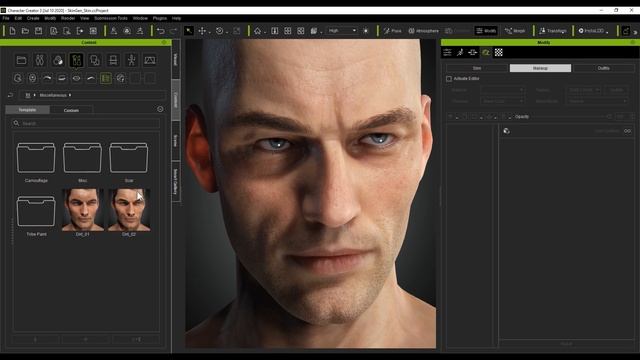Switch to the Template content tab
This screenshot has width=640, height=360.
pyautogui.click(x=27, y=110)
